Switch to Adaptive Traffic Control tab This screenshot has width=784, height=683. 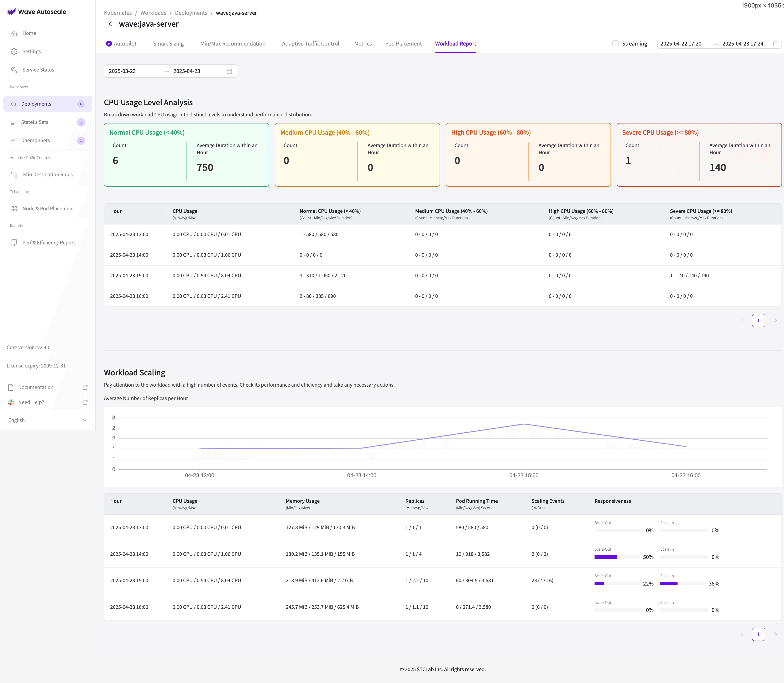tap(310, 44)
